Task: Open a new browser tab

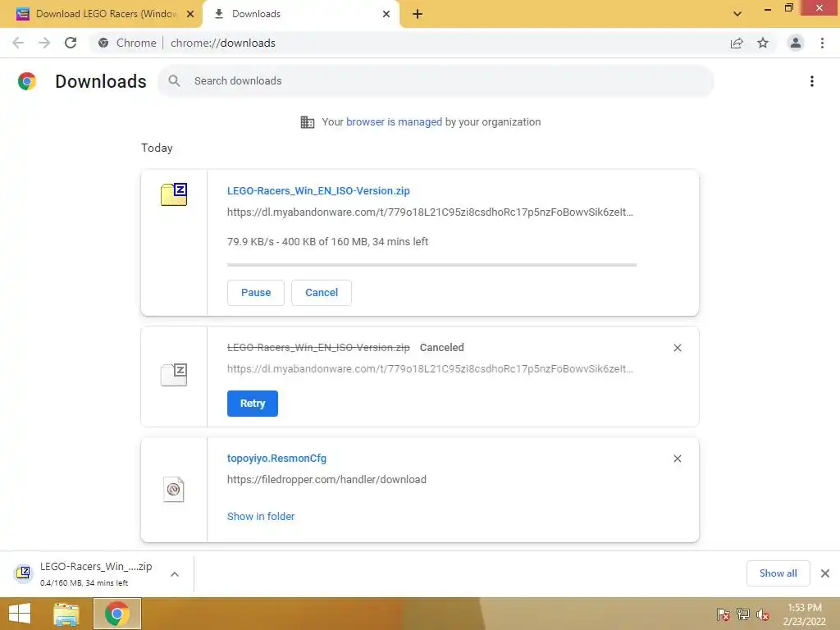Action: click(418, 14)
